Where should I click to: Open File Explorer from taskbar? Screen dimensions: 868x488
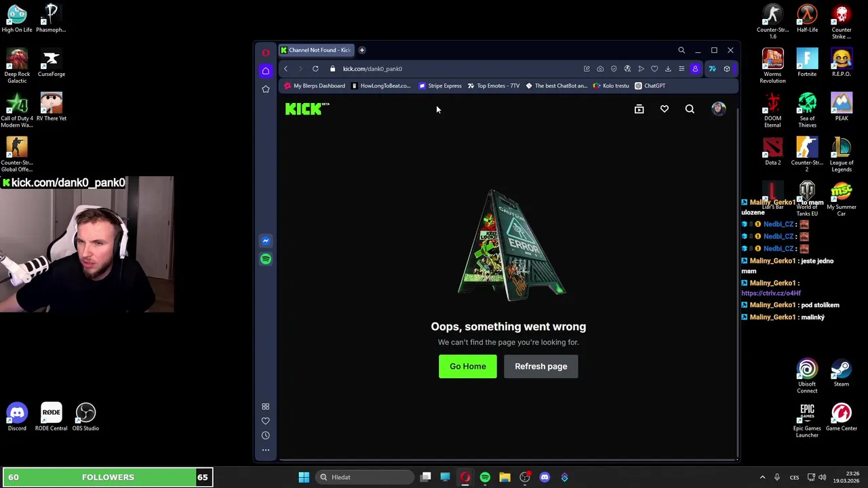coord(505,477)
